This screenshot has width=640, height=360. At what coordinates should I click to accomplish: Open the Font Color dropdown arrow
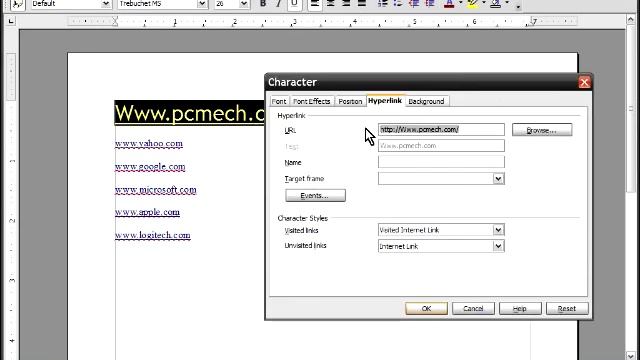[x=460, y=3]
